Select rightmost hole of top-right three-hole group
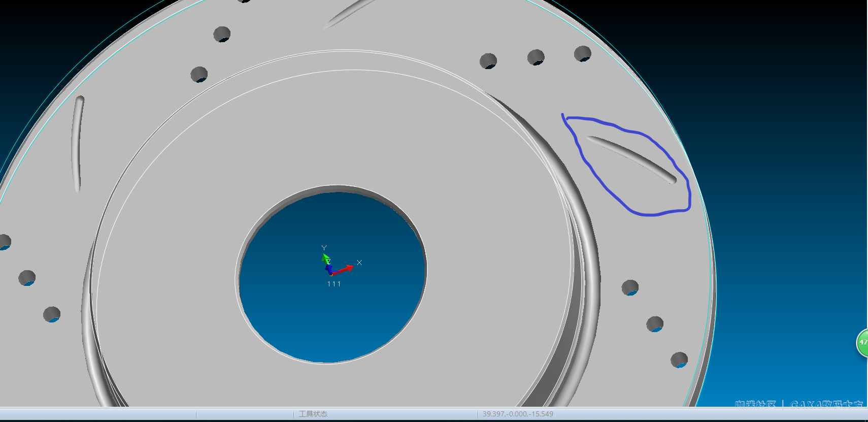This screenshot has height=422, width=868. 582,53
